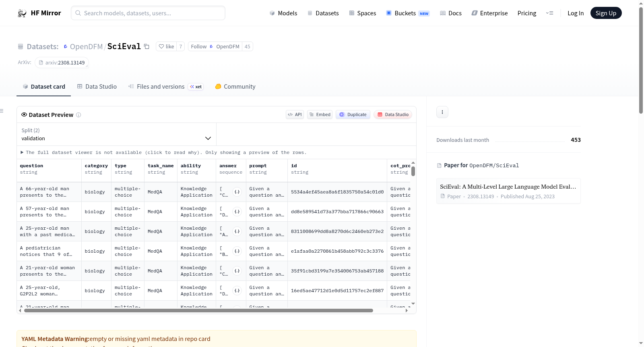Click the like count 7
The width and height of the screenshot is (644, 347).
click(181, 46)
